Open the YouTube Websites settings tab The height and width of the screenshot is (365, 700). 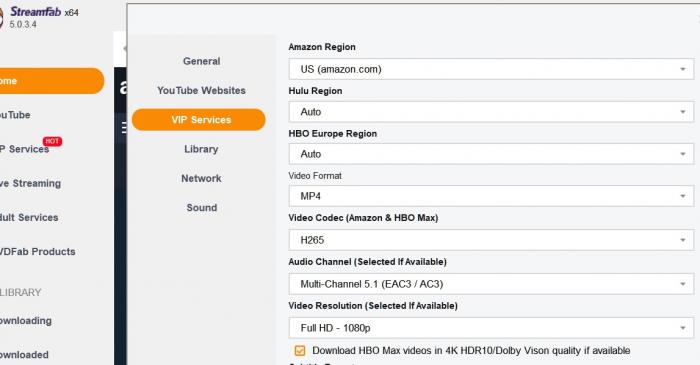pyautogui.click(x=201, y=90)
